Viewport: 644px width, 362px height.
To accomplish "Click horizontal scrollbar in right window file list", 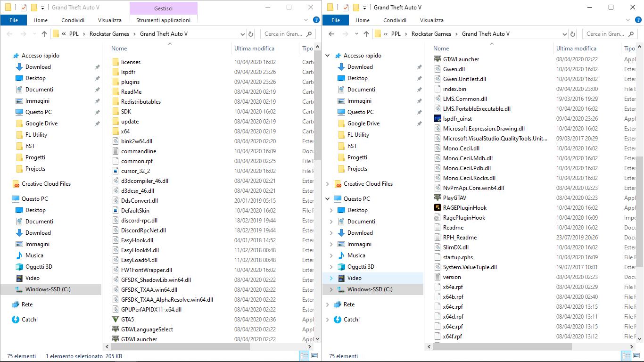I will pos(502,346).
